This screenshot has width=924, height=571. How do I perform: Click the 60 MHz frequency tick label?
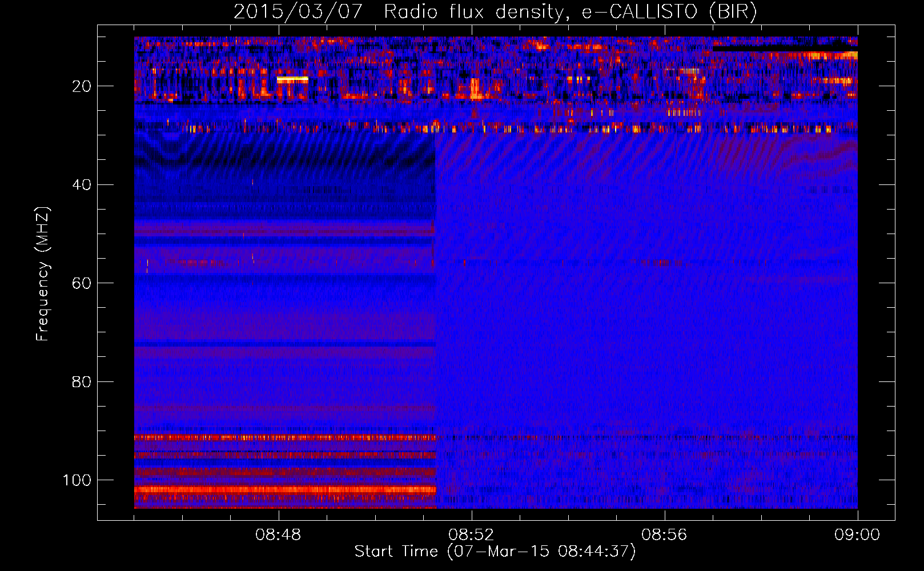[x=82, y=283]
